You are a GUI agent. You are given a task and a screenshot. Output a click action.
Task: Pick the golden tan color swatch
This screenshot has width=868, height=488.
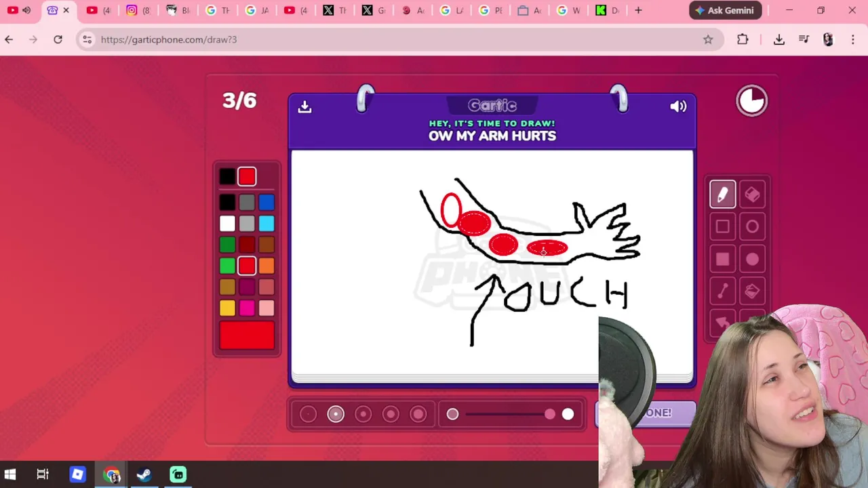tap(227, 287)
